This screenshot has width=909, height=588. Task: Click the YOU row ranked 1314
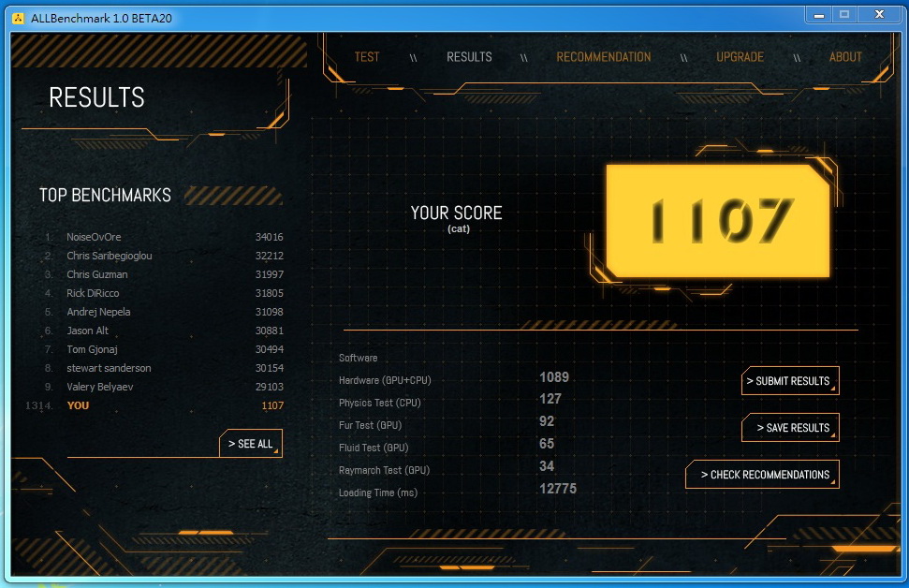click(154, 405)
